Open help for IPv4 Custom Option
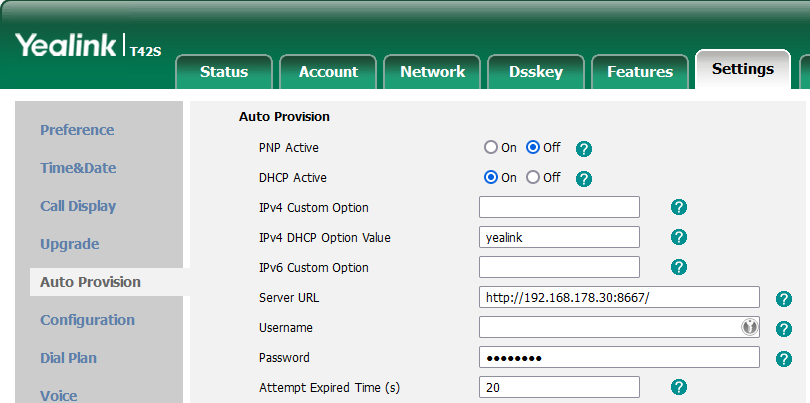 click(678, 207)
